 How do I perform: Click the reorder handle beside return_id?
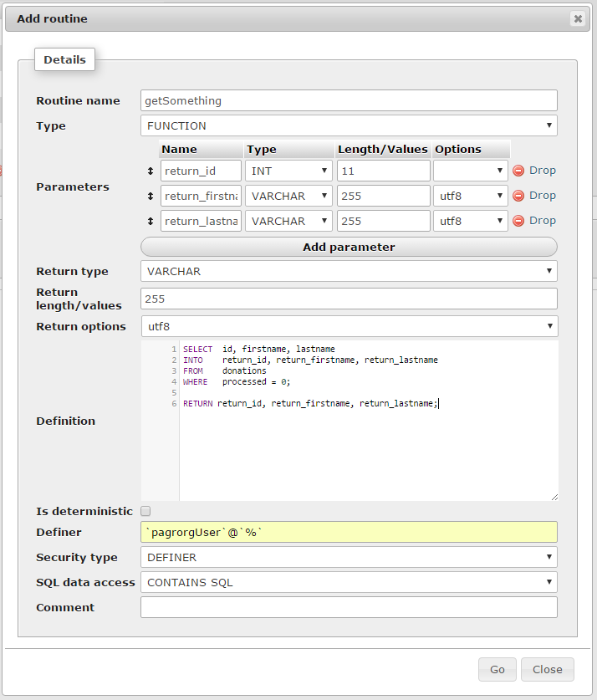click(151, 170)
